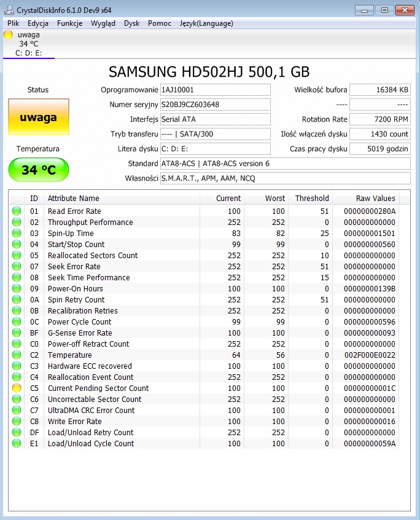Viewport: 420px width, 520px height.
Task: Click the status icon for Spin Retry Count
Action: pyautogui.click(x=17, y=299)
